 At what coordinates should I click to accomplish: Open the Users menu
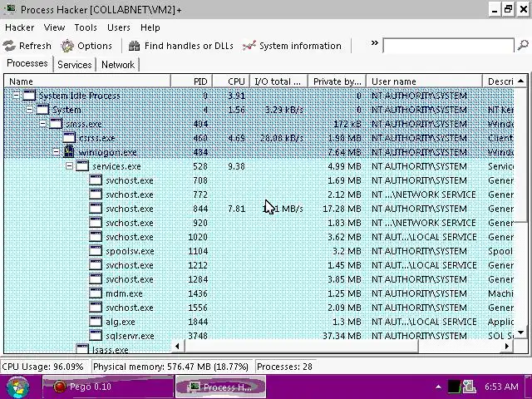[x=118, y=27]
